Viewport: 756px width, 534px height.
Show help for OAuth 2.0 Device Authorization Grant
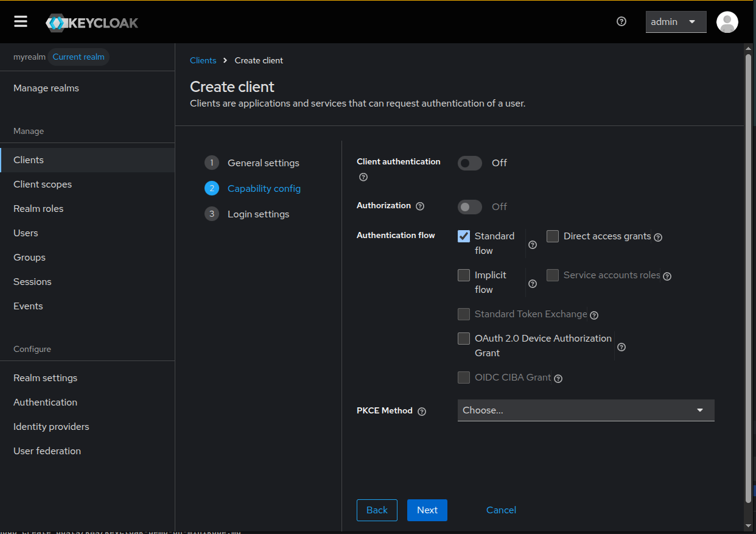coord(621,347)
